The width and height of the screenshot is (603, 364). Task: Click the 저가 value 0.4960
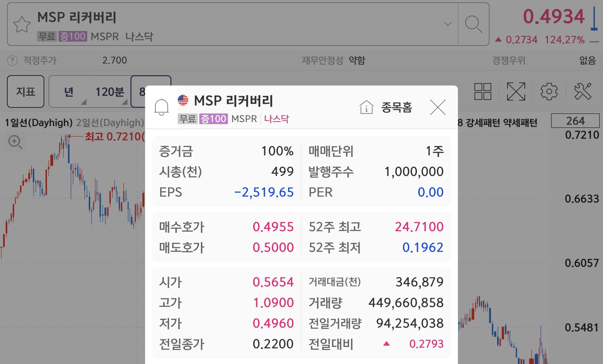(x=273, y=323)
